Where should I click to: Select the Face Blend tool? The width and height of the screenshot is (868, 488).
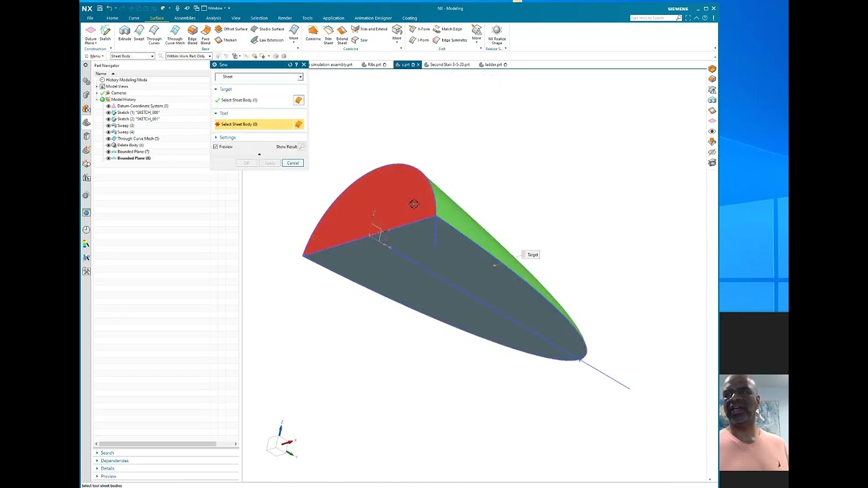pyautogui.click(x=205, y=35)
